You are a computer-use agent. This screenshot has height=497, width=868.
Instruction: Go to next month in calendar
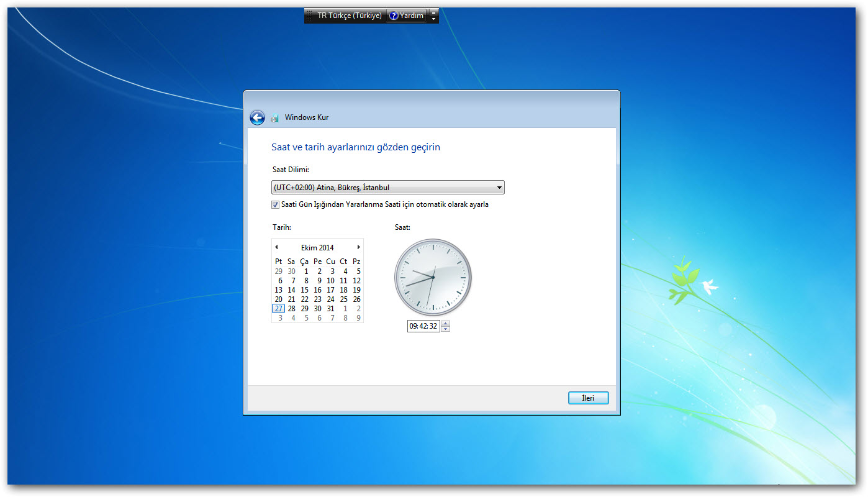[358, 247]
